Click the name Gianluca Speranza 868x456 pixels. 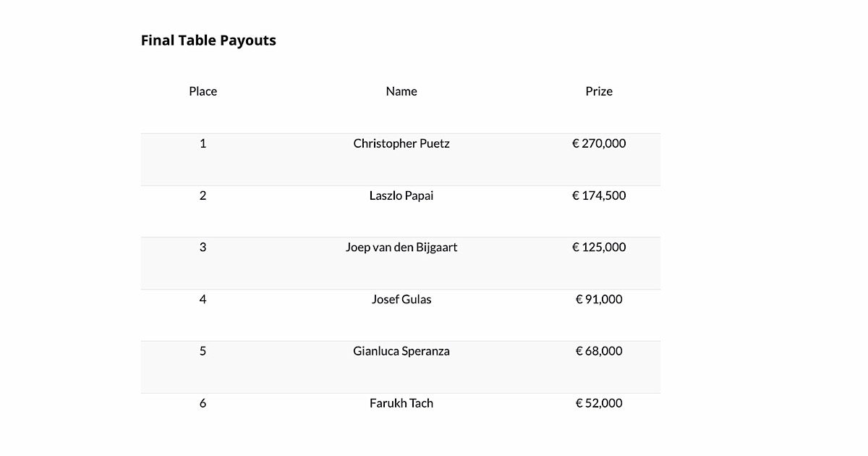[401, 351]
